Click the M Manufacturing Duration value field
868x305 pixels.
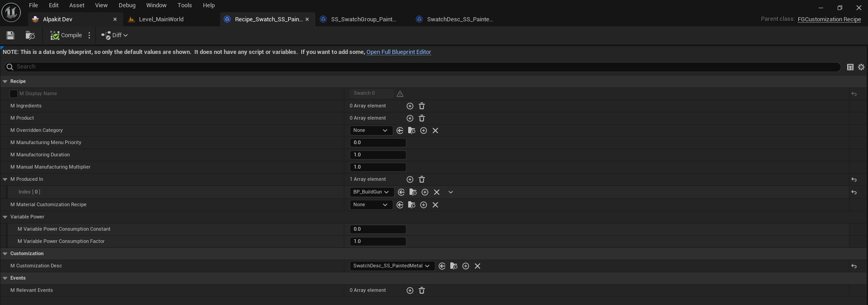(x=378, y=155)
